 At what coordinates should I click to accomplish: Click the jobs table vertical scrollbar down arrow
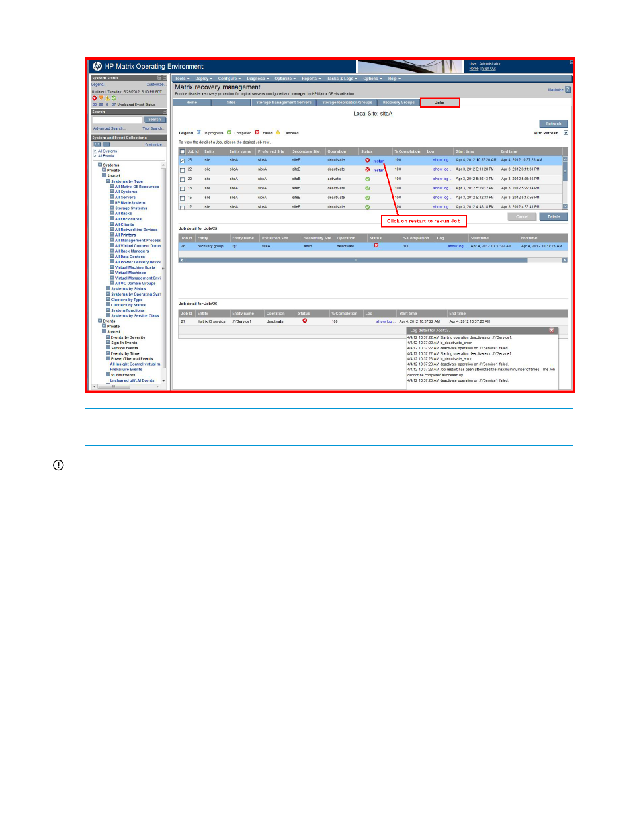[x=565, y=206]
